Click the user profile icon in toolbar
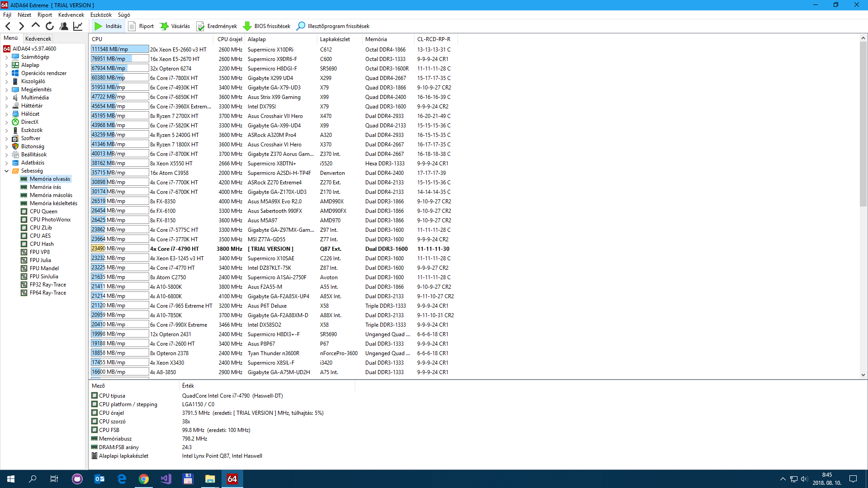The width and height of the screenshot is (868, 488). 64,26
